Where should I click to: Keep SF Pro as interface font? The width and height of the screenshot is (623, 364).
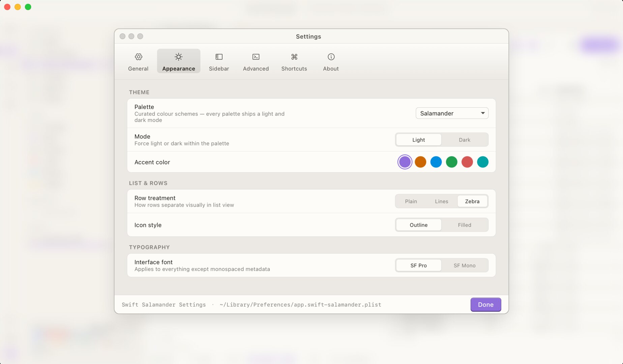(418, 265)
